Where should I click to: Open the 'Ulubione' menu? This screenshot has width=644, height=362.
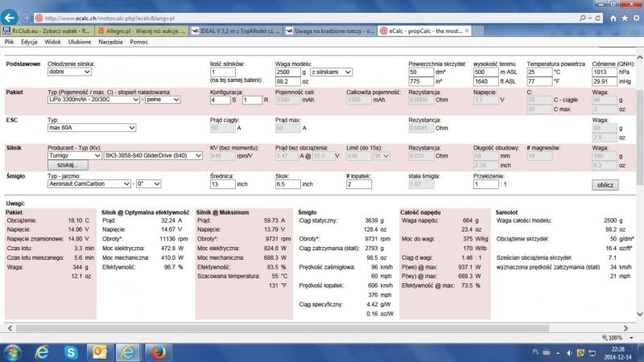(x=80, y=41)
